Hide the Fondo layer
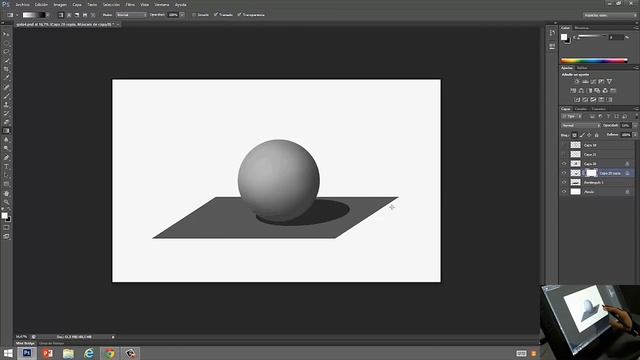This screenshot has width=640, height=360. click(x=564, y=191)
